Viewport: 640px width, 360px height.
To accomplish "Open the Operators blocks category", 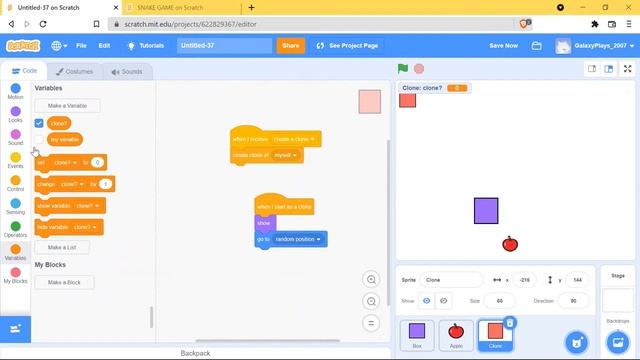I will pos(16,229).
